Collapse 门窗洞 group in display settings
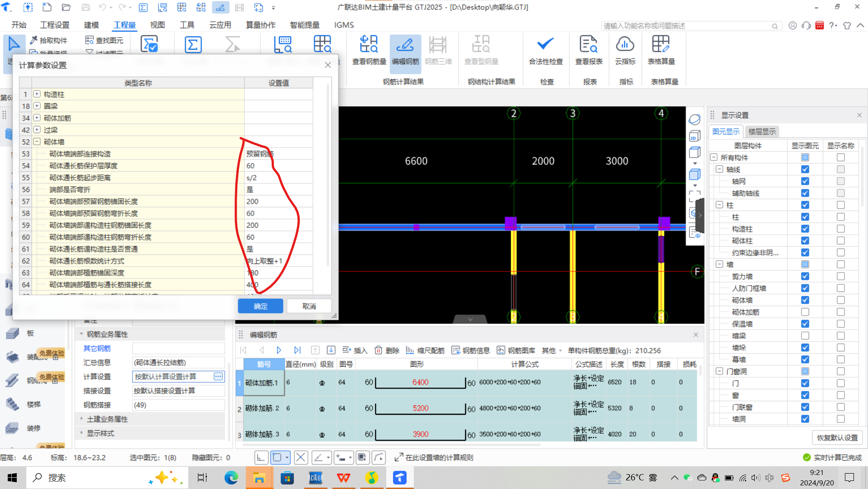The image size is (868, 489). pos(719,371)
